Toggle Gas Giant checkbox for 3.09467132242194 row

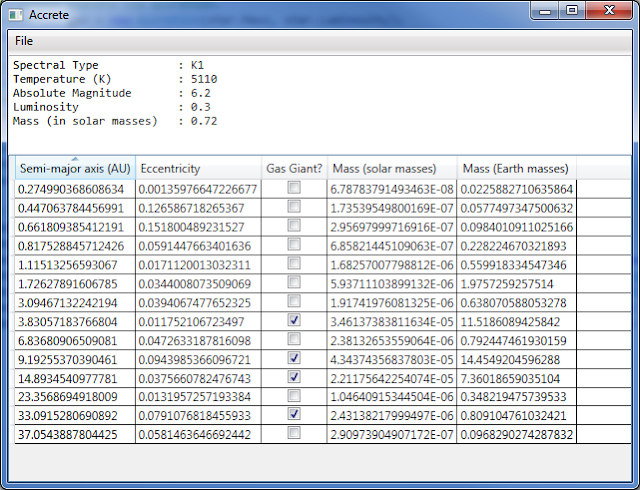(294, 301)
